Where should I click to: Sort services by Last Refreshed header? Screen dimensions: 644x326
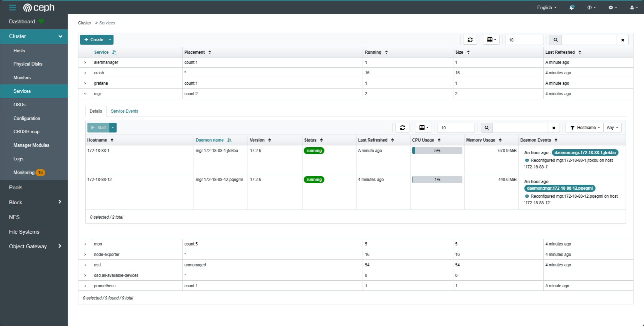[x=563, y=52]
